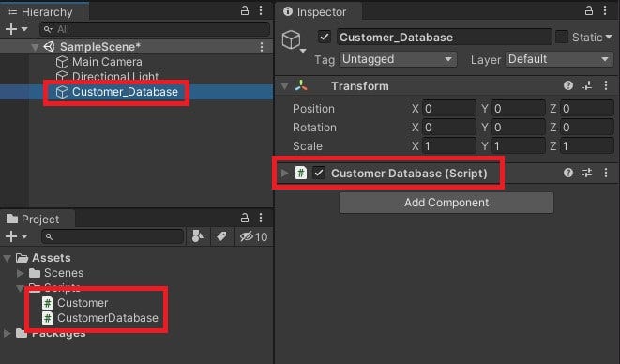The height and width of the screenshot is (364, 620).
Task: Open the Project create dropdown arrow
Action: 24,236
